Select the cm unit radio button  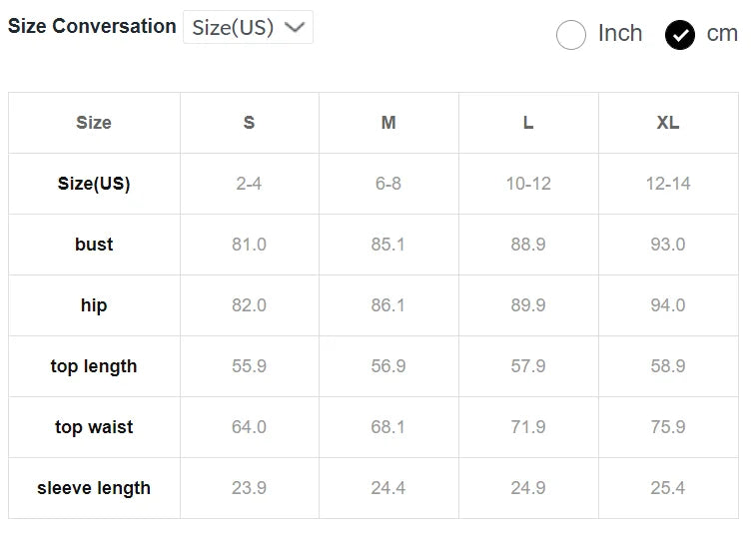click(x=680, y=35)
